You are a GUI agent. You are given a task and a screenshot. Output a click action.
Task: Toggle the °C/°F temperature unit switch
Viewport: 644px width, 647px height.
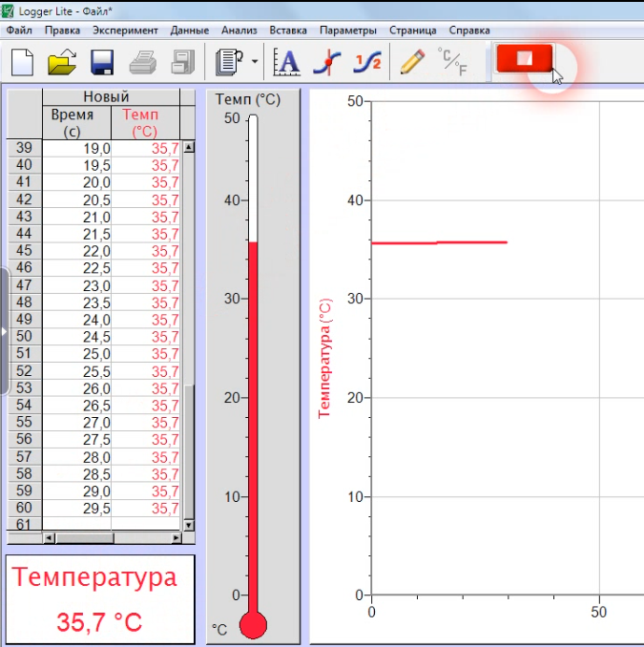(450, 63)
